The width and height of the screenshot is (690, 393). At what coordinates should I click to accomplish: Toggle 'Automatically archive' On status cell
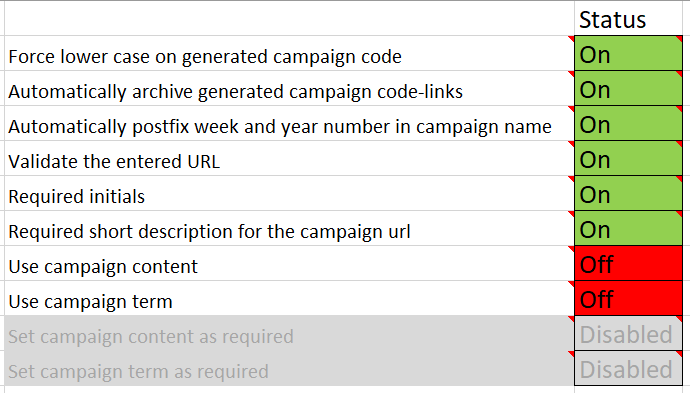point(628,88)
